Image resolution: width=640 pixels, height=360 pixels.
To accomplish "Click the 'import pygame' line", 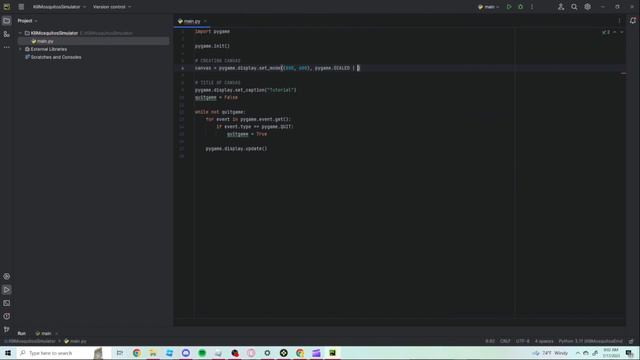I will pos(212,31).
